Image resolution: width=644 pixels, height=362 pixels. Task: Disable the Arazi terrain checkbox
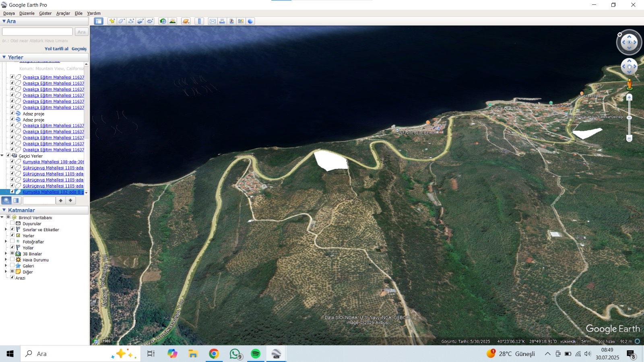point(12,278)
